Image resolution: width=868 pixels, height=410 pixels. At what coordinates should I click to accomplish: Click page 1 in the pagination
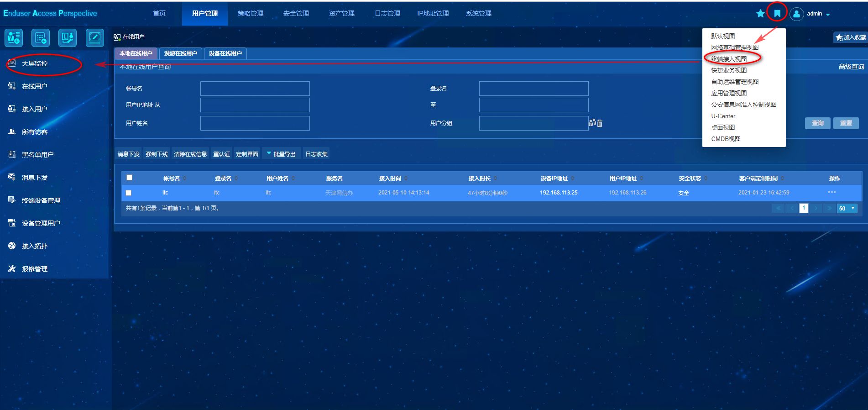(804, 208)
